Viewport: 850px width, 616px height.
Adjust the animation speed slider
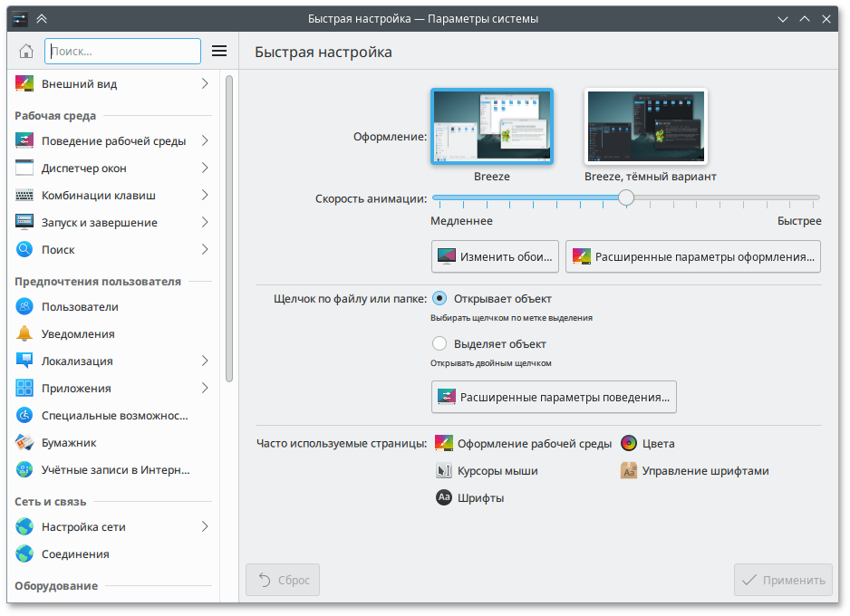[626, 197]
